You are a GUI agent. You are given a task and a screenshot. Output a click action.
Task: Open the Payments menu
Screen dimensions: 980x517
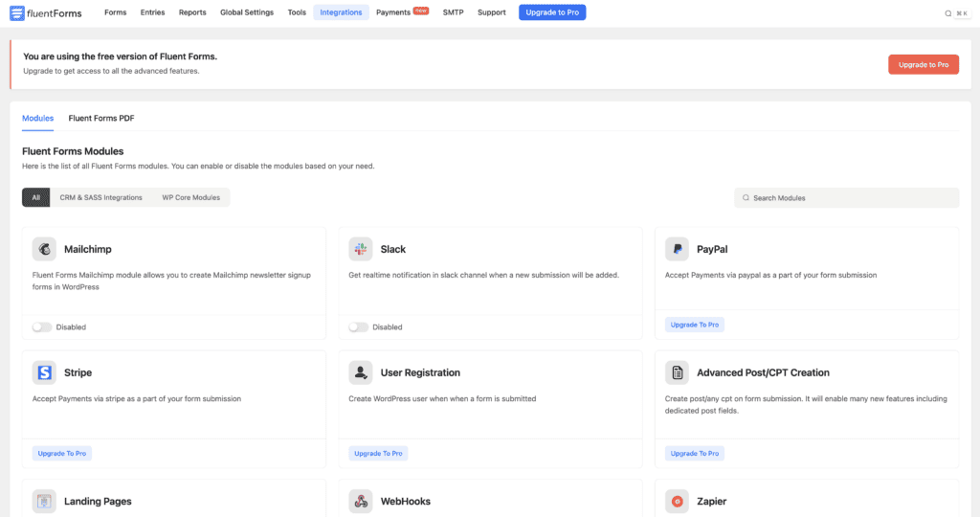point(393,12)
